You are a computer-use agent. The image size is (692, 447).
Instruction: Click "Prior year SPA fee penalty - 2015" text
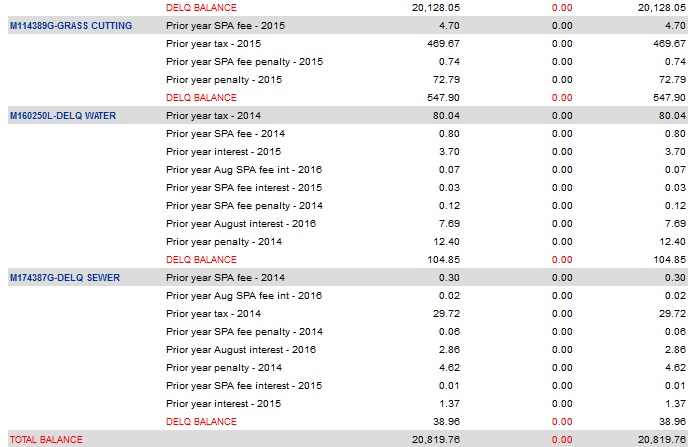click(x=245, y=61)
